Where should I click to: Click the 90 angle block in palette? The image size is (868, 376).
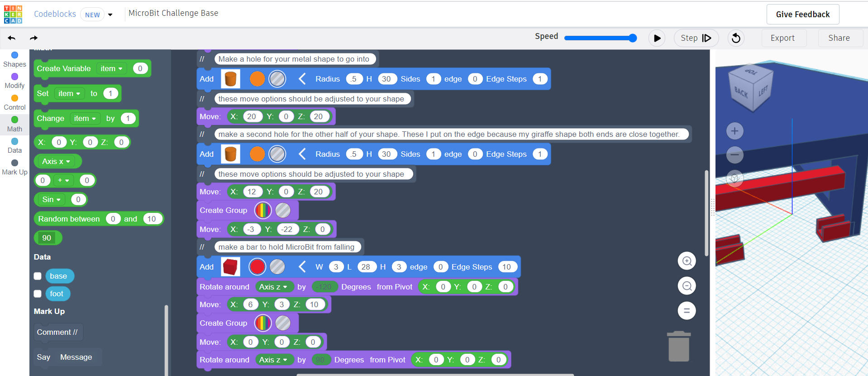(48, 238)
